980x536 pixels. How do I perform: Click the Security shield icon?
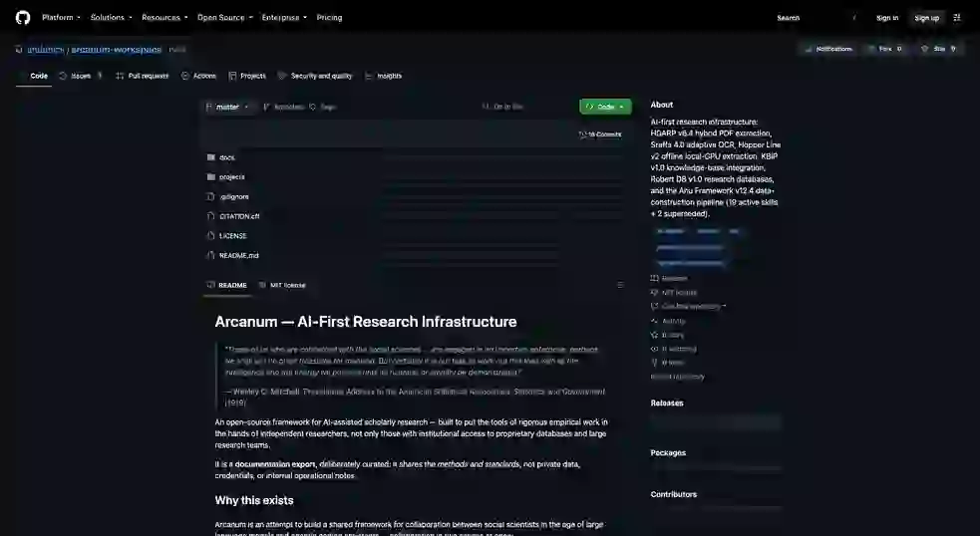pos(282,76)
